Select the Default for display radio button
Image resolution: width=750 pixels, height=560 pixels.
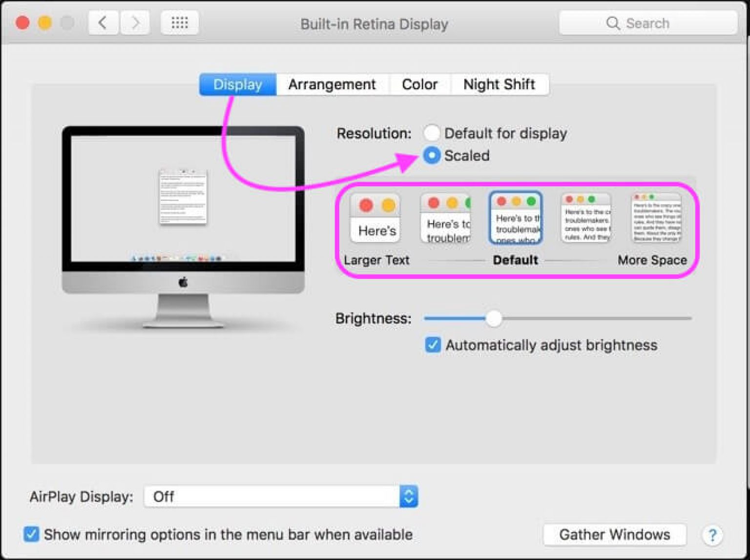[432, 133]
